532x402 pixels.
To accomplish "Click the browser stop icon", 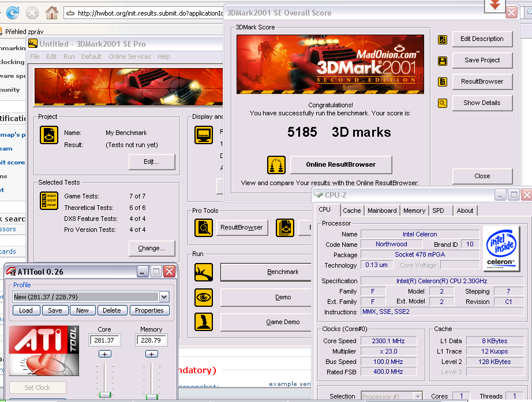I will coord(32,13).
